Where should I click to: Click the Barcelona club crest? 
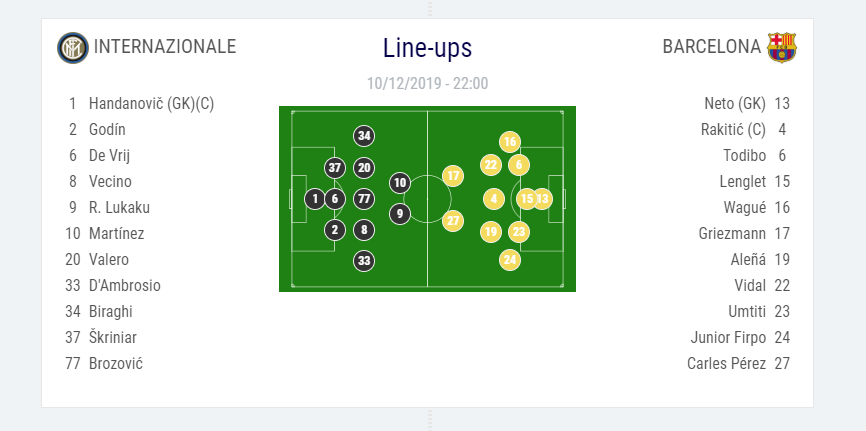tap(781, 47)
